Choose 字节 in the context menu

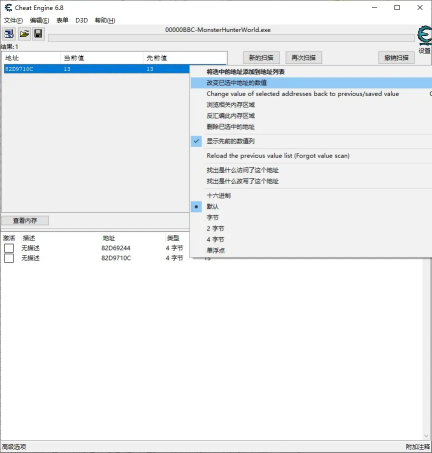coord(311,218)
